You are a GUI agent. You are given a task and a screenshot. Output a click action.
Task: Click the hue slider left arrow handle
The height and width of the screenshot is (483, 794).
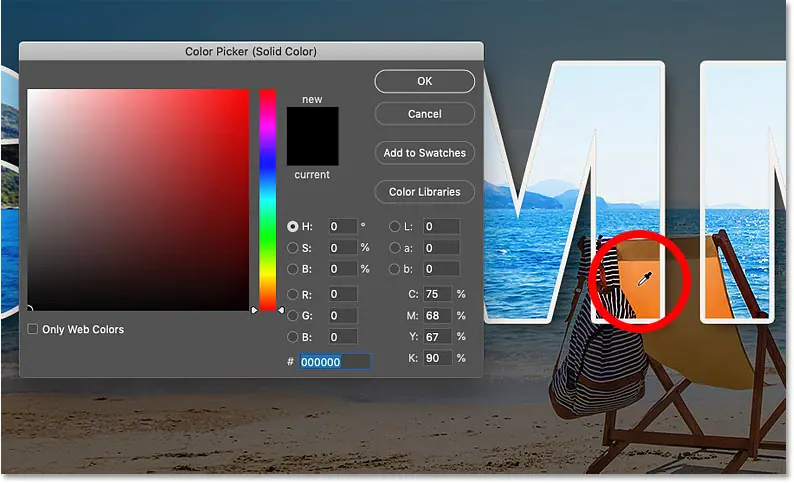coord(254,310)
